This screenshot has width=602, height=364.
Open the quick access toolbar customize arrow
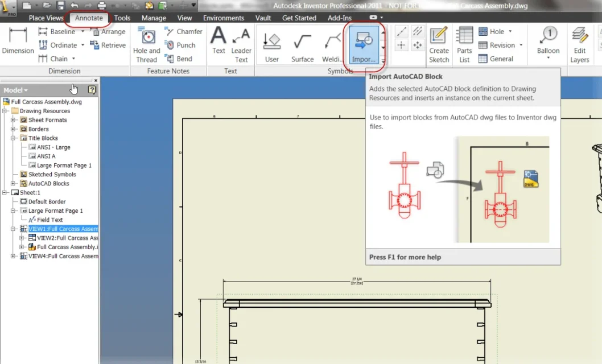click(193, 5)
